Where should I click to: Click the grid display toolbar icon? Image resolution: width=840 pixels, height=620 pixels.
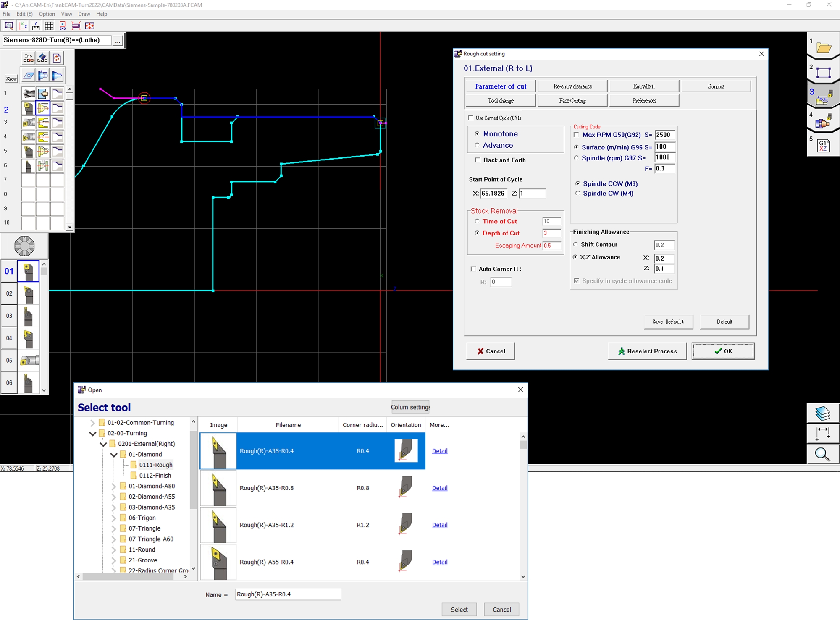[x=49, y=26]
